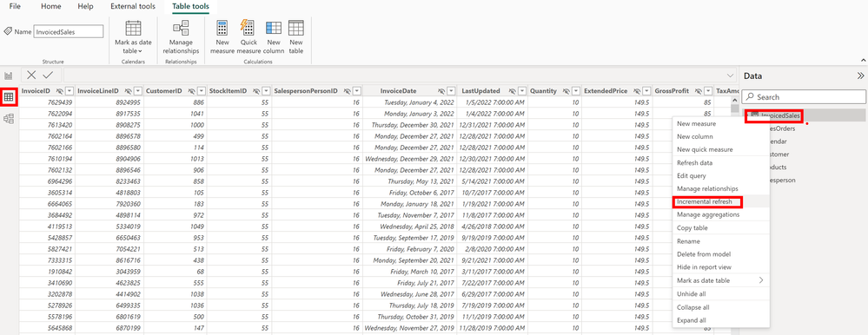Open Mark as date table submenu
The height and width of the screenshot is (335, 868).
coord(721,280)
